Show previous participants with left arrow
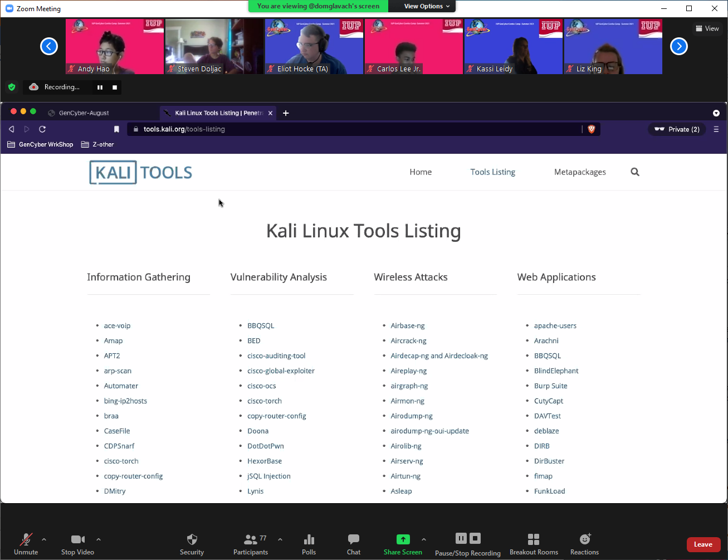Image resolution: width=728 pixels, height=560 pixels. coord(49,46)
